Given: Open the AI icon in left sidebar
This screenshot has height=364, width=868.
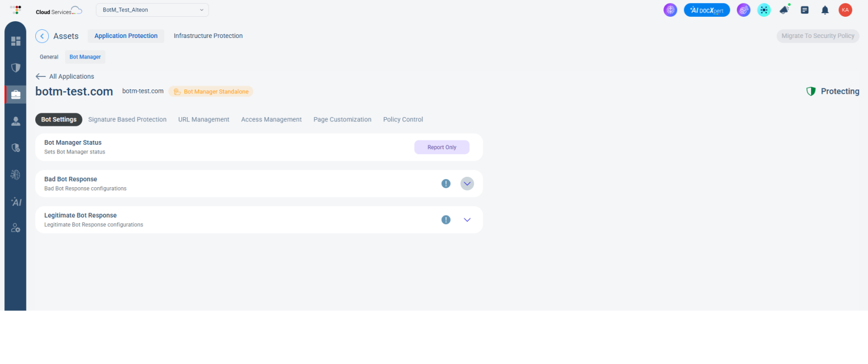Looking at the screenshot, I should [x=16, y=202].
